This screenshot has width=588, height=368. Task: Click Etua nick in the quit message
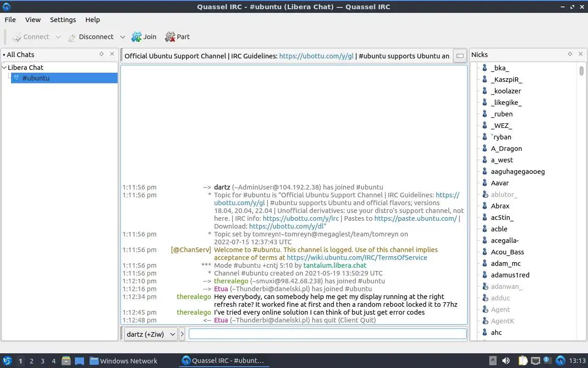(x=221, y=320)
